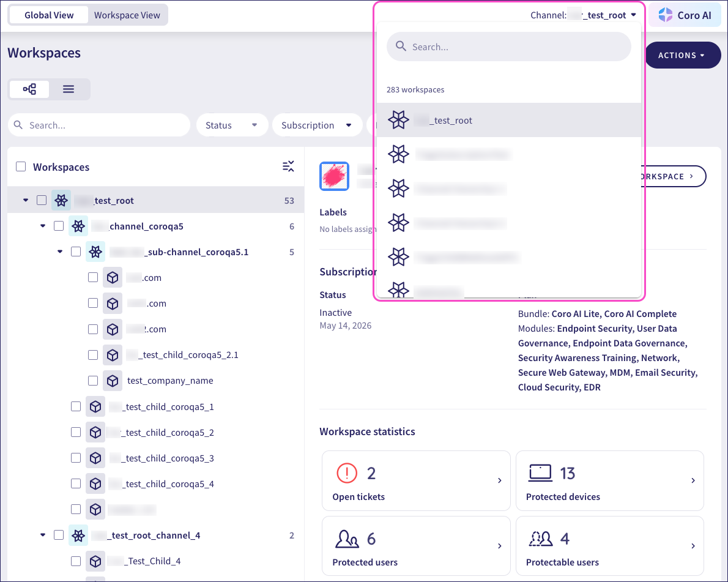This screenshot has width=728, height=582.
Task: Click the _test_child_coroqa5_2.1 cube icon
Action: pyautogui.click(x=113, y=355)
